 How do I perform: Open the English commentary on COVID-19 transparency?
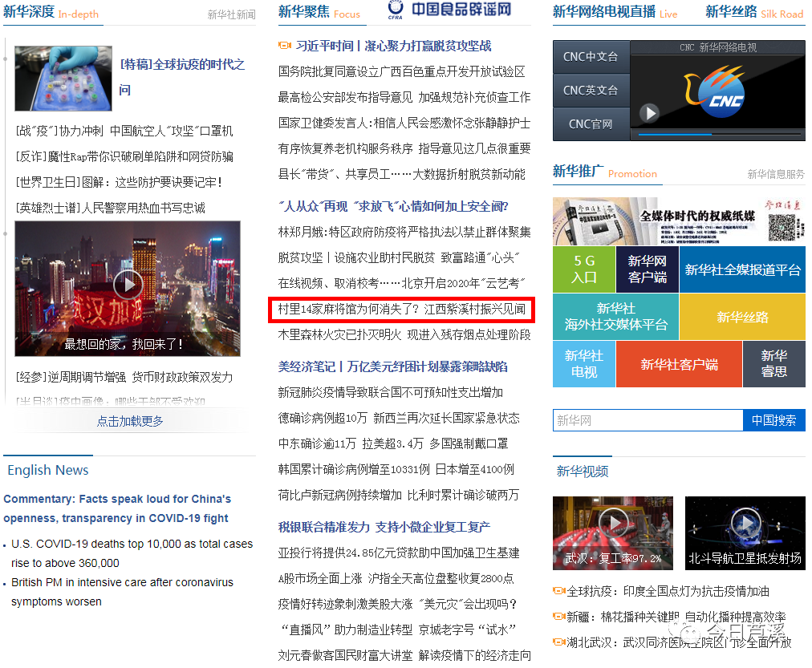[x=116, y=508]
